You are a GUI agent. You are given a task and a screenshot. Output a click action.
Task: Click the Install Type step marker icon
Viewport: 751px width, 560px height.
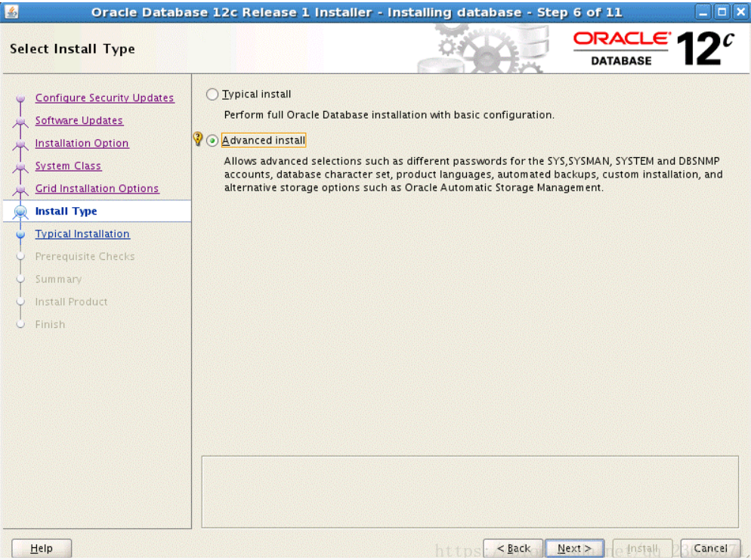20,212
